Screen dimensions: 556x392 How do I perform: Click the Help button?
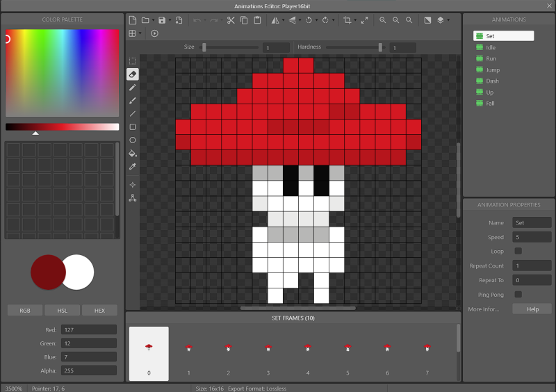pyautogui.click(x=532, y=309)
